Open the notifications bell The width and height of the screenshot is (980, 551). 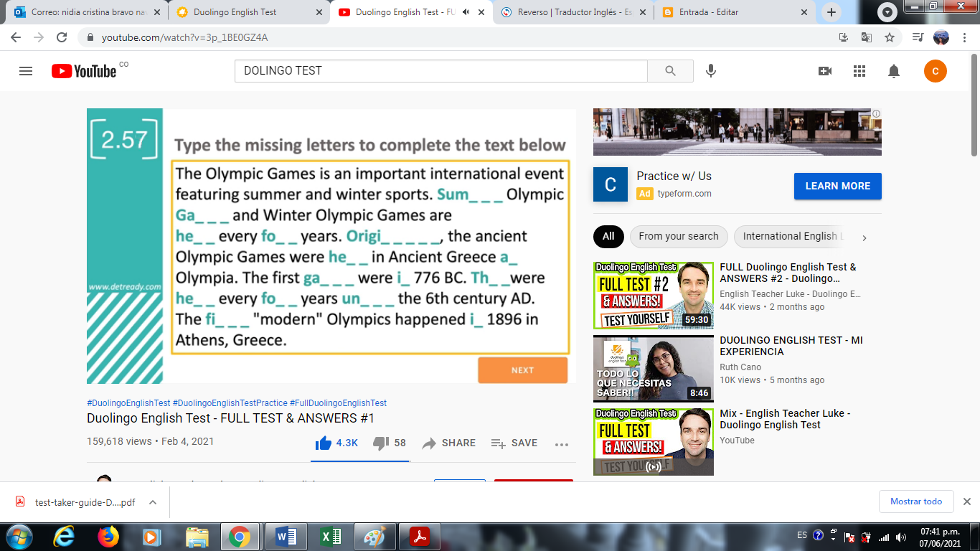(x=894, y=71)
